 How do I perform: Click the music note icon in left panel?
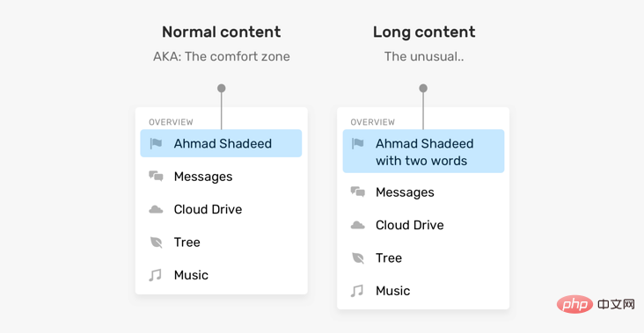155,275
